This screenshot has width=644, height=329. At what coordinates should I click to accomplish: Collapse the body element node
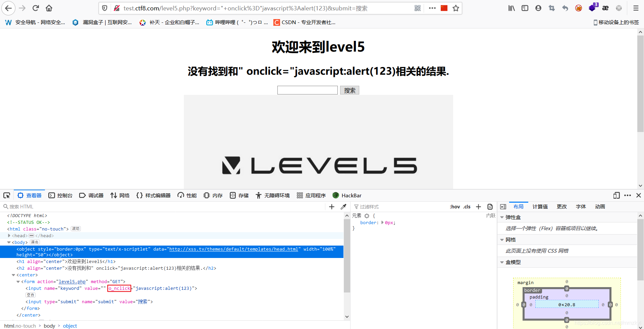click(x=9, y=242)
